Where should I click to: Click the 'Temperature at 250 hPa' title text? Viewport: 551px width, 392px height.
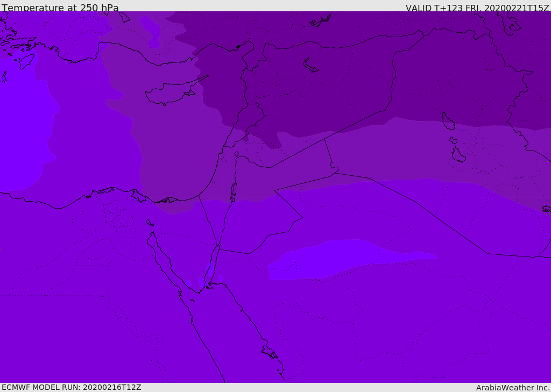coord(60,8)
